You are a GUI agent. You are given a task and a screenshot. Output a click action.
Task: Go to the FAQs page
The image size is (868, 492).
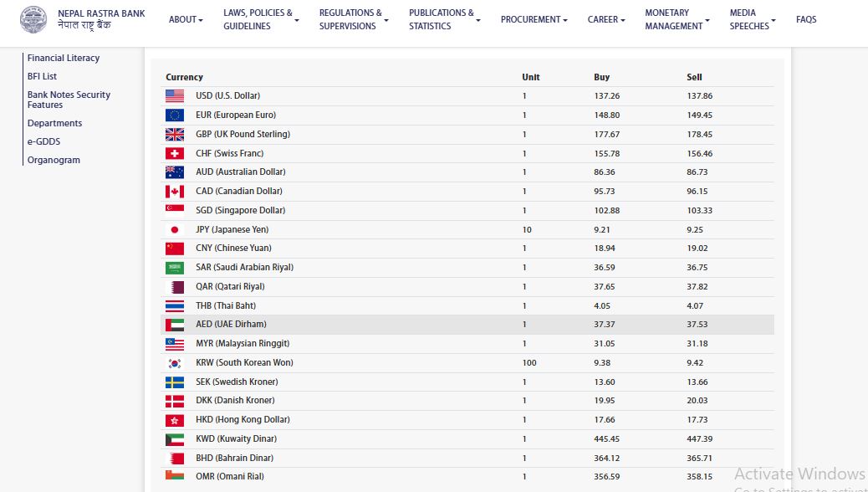[x=806, y=19]
